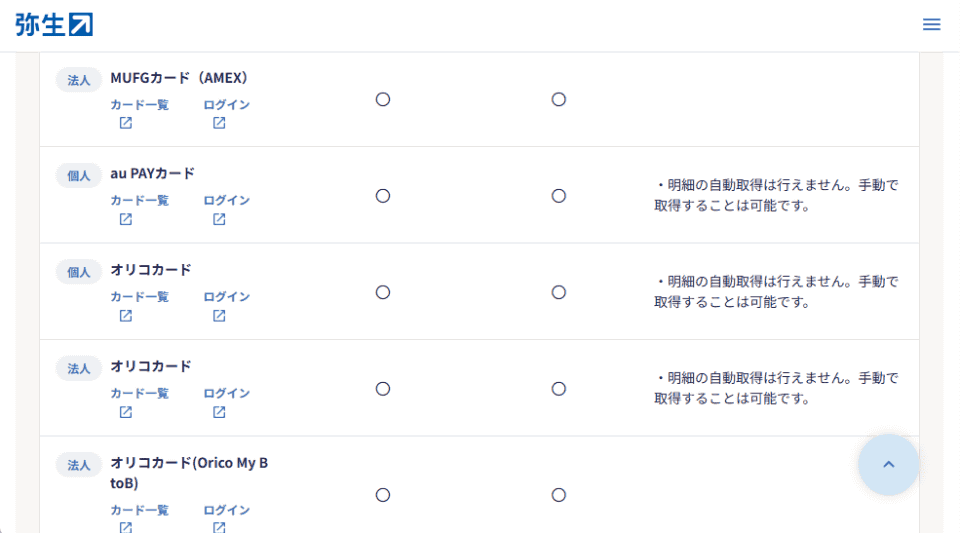960x533 pixels.
Task: Click カード一覧 link under MUFGカード (AMEX)
Action: [x=139, y=104]
